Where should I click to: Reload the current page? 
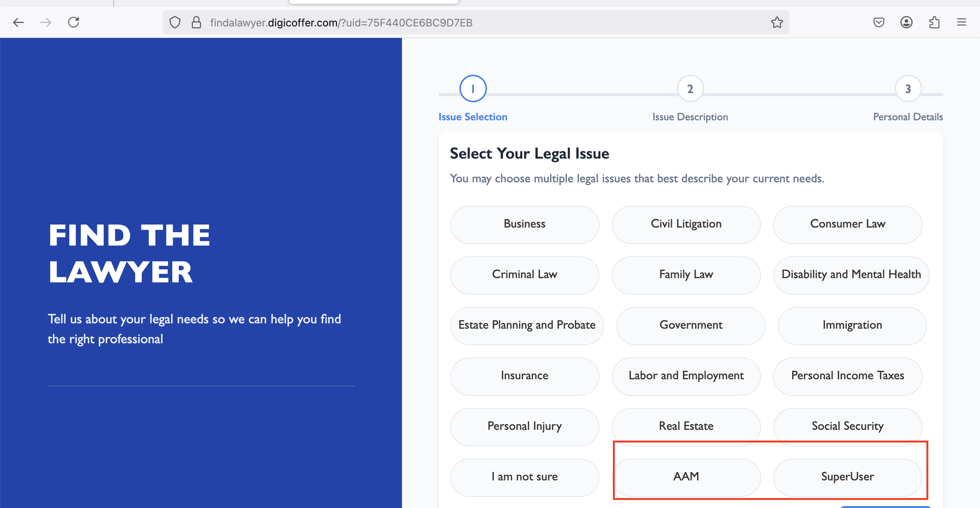(x=73, y=23)
